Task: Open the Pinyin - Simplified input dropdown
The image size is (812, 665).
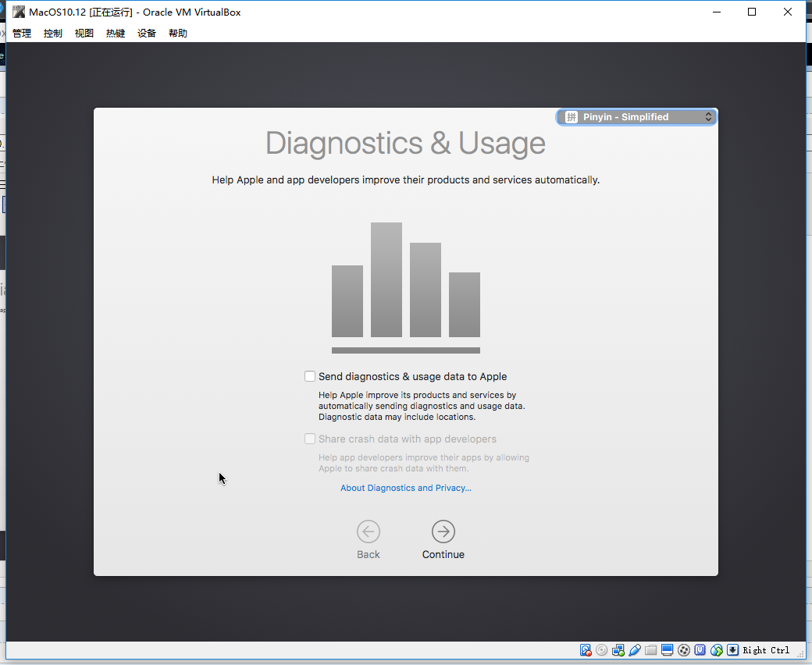Action: pos(636,117)
